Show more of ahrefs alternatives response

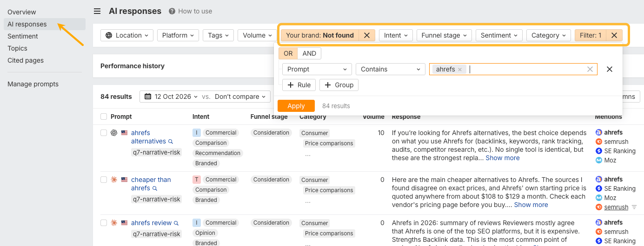[x=503, y=158]
